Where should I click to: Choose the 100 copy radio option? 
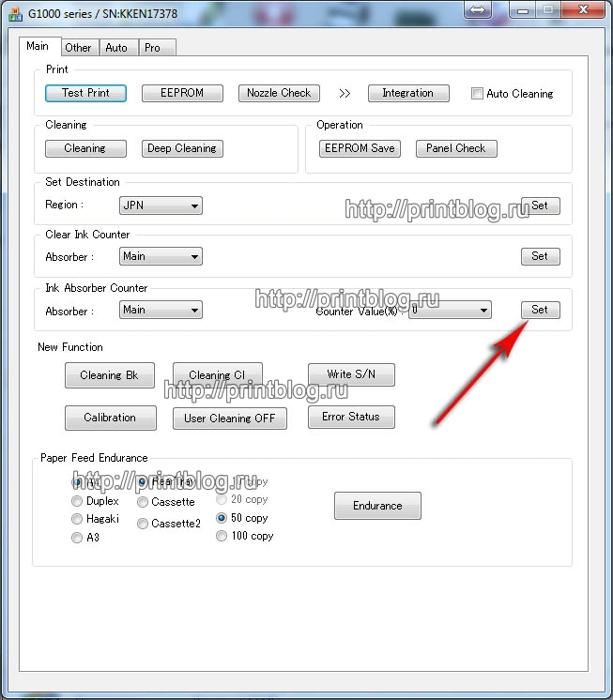tap(222, 536)
